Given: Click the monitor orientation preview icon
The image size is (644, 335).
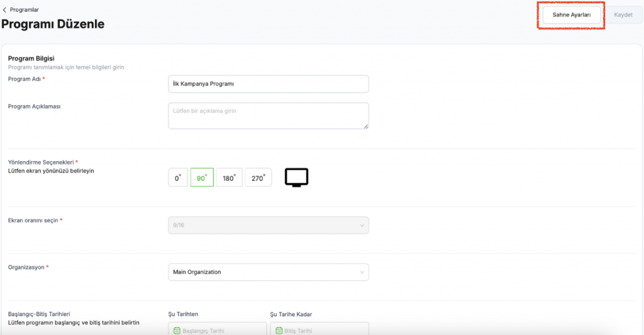Looking at the screenshot, I should coord(296,178).
